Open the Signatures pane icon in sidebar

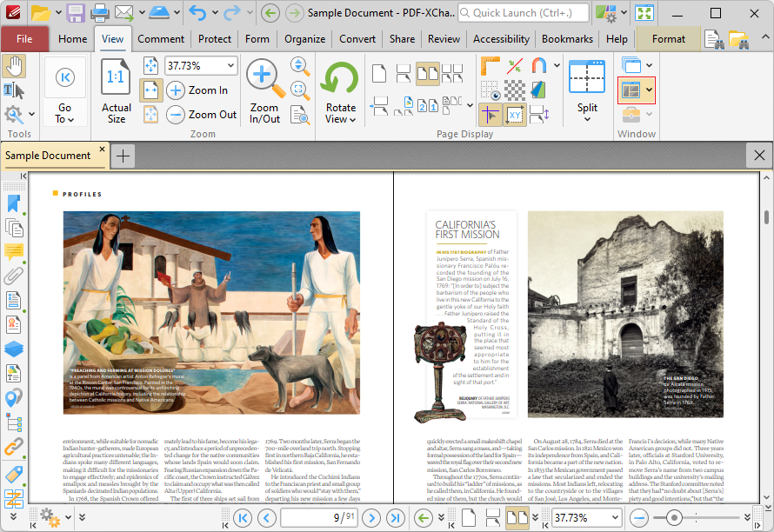click(x=14, y=325)
